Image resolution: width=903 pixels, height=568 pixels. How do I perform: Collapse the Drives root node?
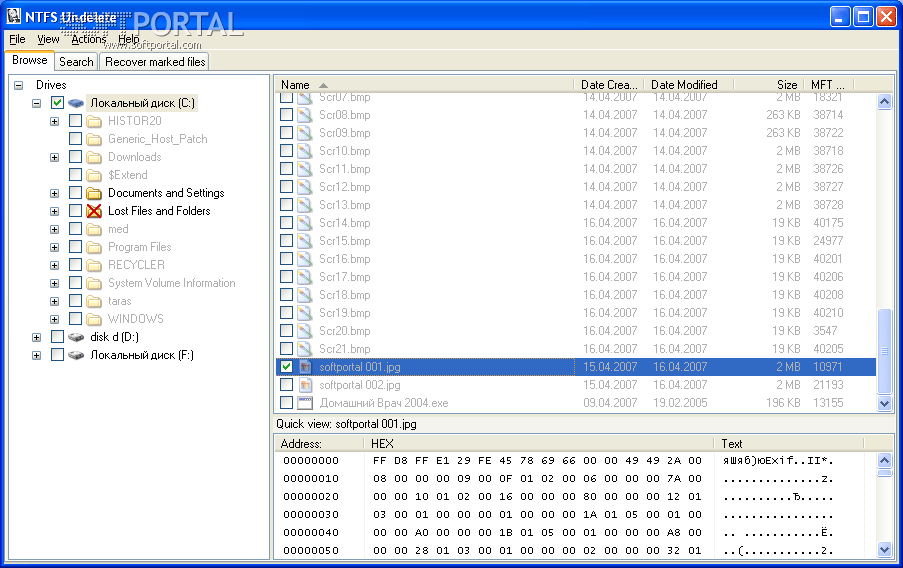pos(18,85)
